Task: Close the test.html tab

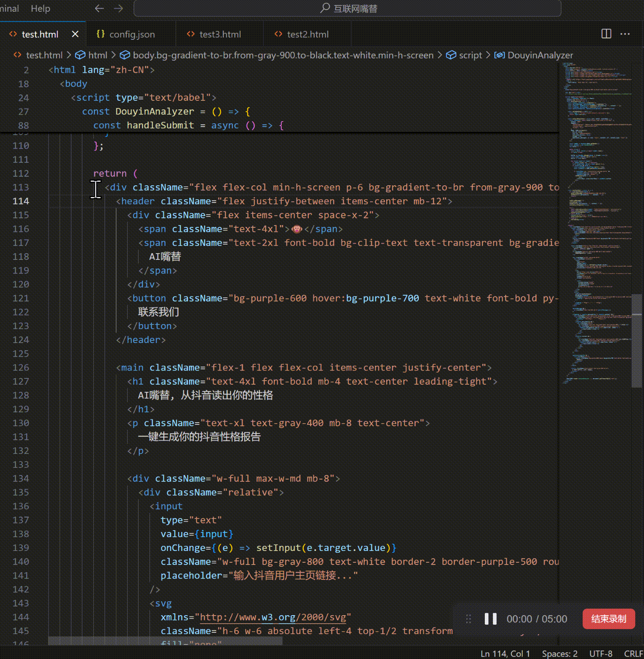Action: pos(75,34)
